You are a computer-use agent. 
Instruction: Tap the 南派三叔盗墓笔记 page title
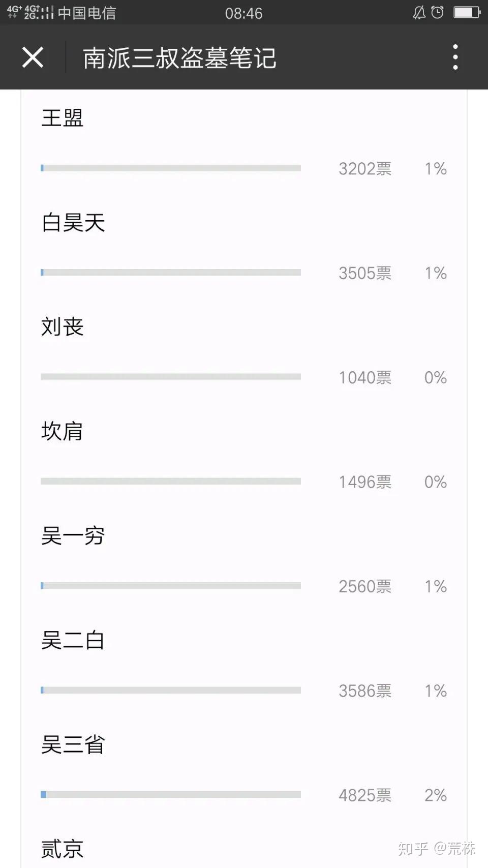[x=179, y=58]
